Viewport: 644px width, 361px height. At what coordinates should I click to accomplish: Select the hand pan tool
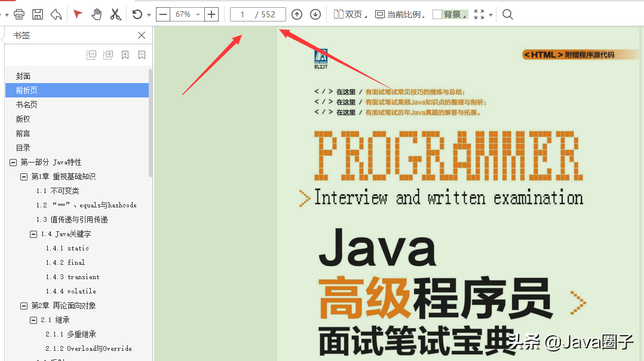coord(97,15)
